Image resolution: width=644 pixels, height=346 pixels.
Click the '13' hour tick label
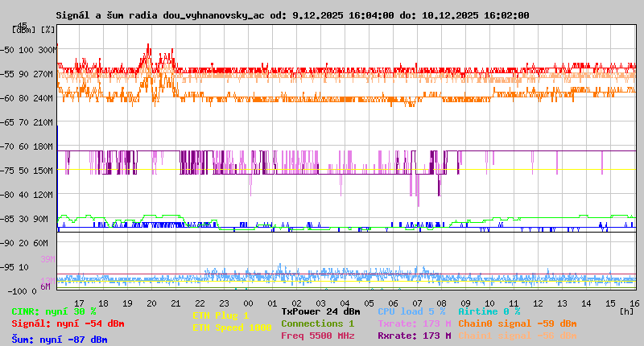(562, 303)
